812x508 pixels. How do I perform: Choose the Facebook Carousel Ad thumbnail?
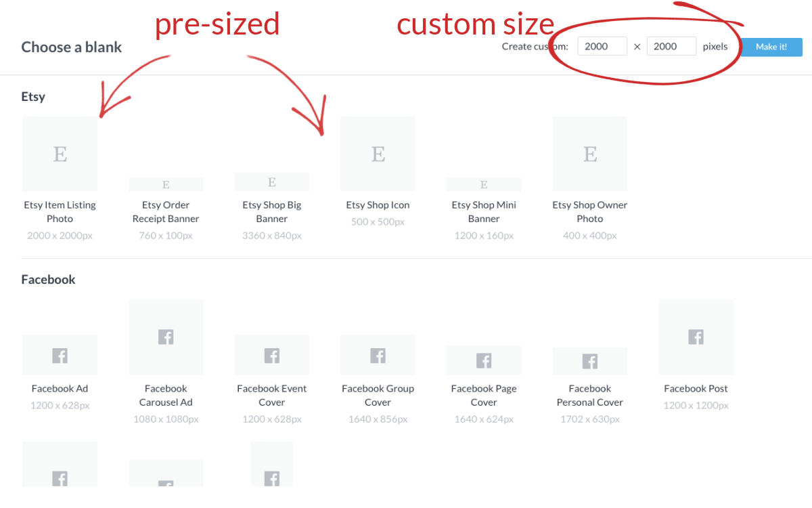[x=166, y=337]
